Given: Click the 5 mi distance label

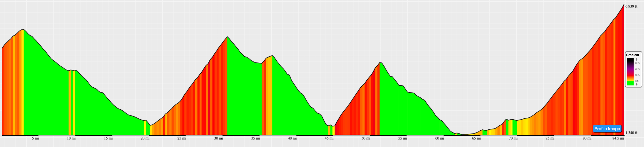Looking at the screenshot, I should (x=35, y=139).
